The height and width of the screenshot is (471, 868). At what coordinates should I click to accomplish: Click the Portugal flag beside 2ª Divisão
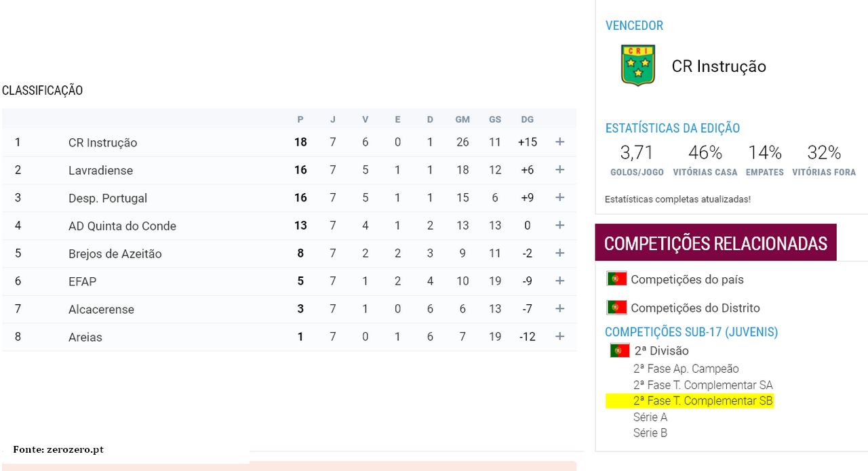point(620,350)
